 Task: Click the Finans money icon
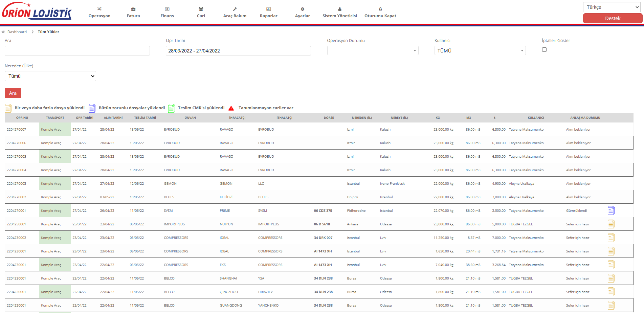pos(167,9)
